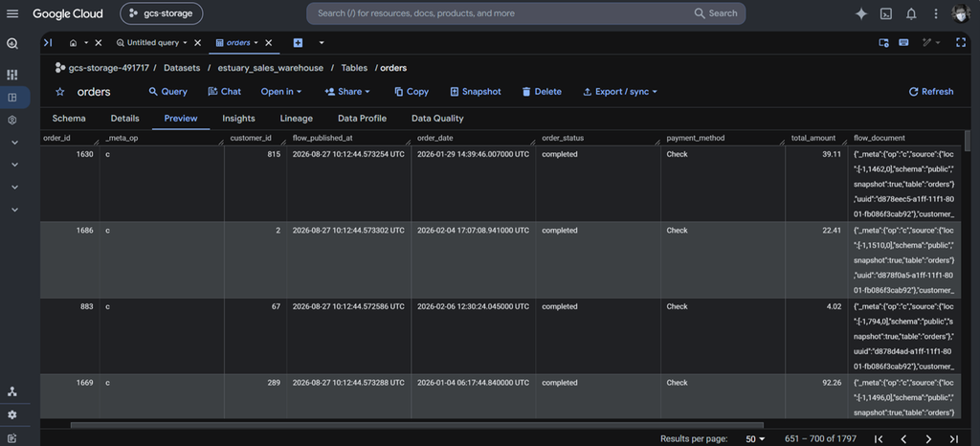Click the Copy table button
This screenshot has width=980, height=446.
pos(412,92)
